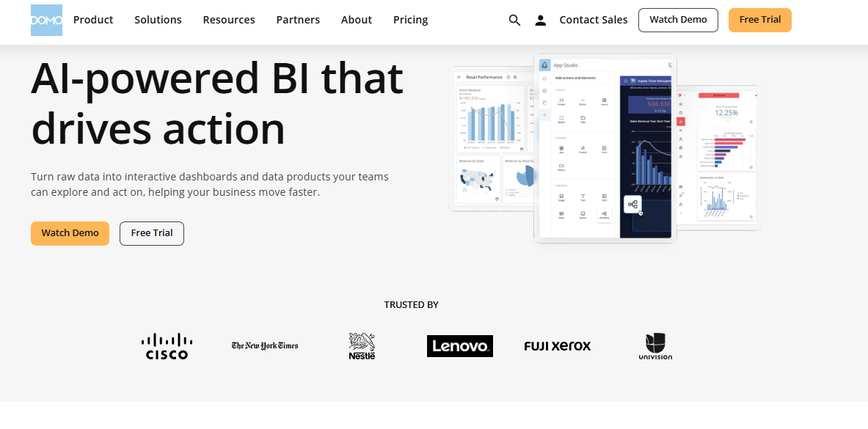Click the Revenue by State map card
Viewport: 868px width, 429px height.
pyautogui.click(x=479, y=179)
